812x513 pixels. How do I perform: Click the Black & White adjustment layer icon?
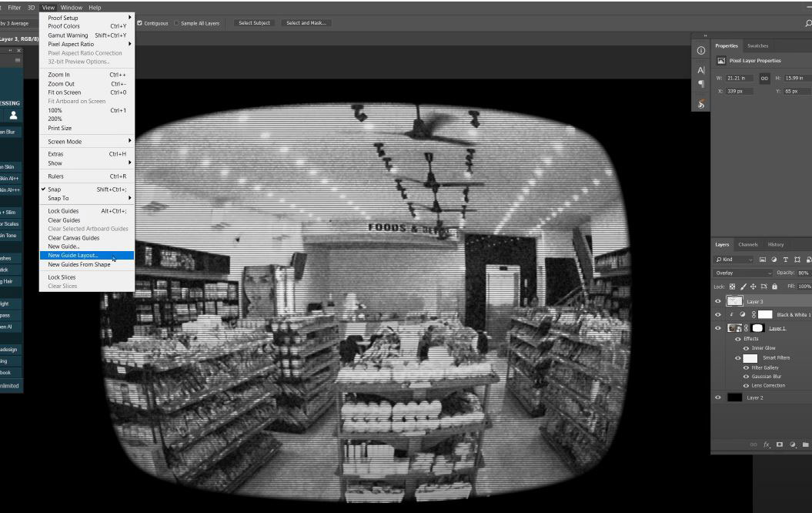tap(742, 314)
